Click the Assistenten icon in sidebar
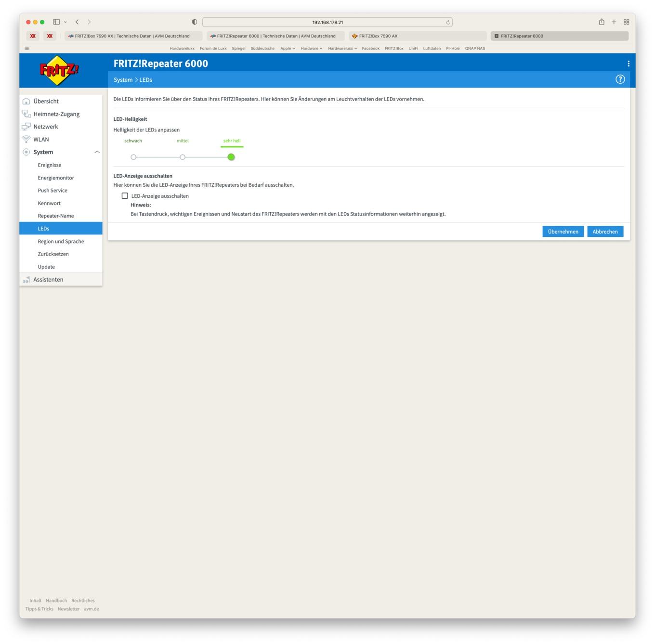Screen dimensions: 655x644 click(x=26, y=280)
